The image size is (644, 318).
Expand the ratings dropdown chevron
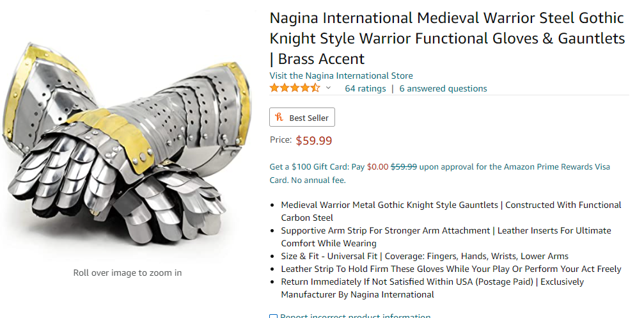click(x=328, y=88)
